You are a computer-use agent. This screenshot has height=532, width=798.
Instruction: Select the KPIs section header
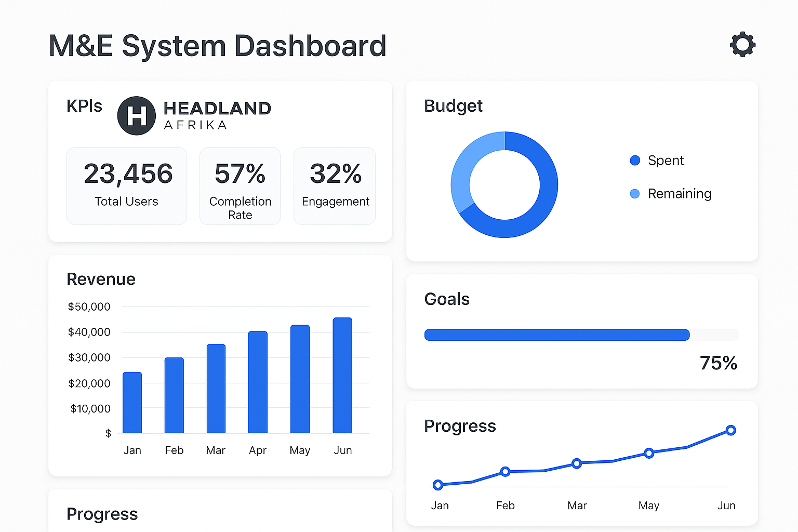click(84, 106)
